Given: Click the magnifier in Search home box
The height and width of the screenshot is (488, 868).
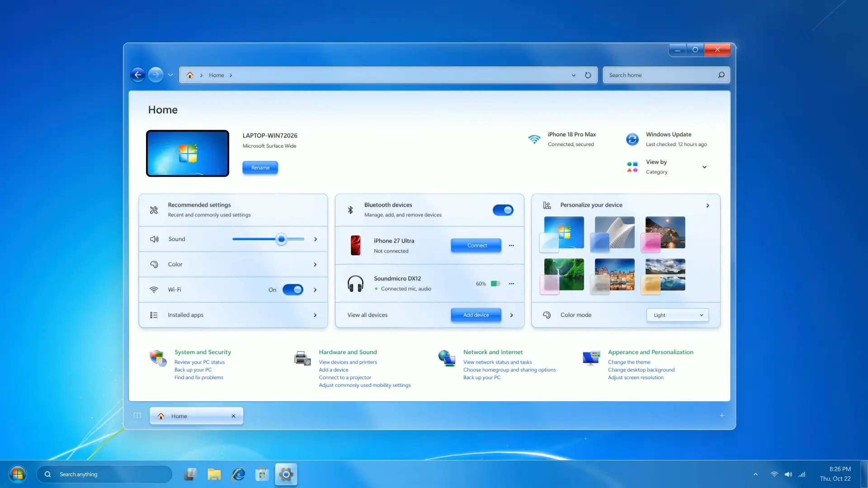Looking at the screenshot, I should pos(721,75).
